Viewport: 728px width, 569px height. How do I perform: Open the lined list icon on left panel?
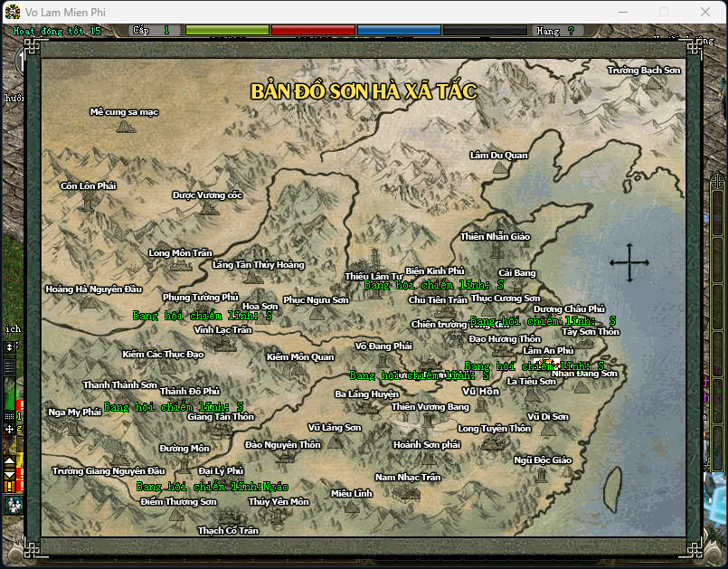[9, 367]
